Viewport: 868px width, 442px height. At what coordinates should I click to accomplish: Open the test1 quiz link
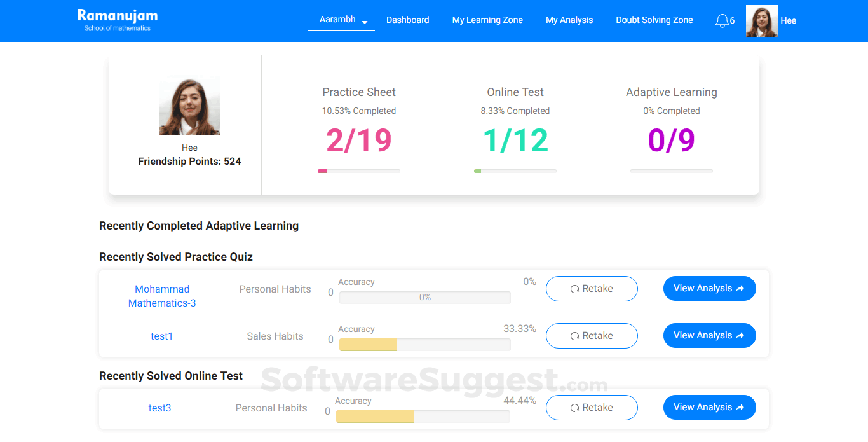point(162,336)
